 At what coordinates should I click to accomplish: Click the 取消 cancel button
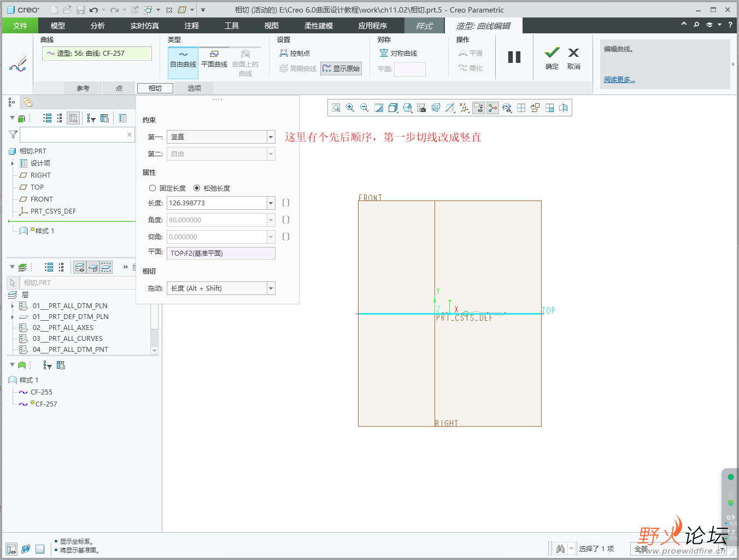(x=574, y=58)
